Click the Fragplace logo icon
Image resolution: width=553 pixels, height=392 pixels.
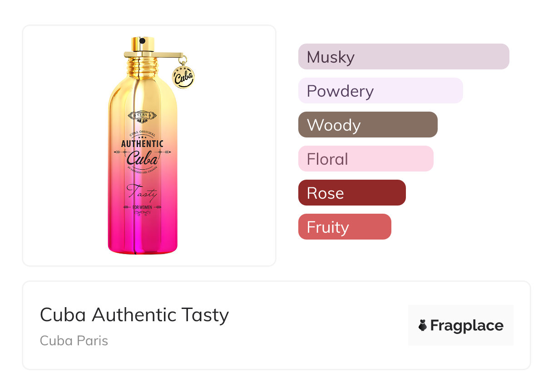pyautogui.click(x=423, y=325)
